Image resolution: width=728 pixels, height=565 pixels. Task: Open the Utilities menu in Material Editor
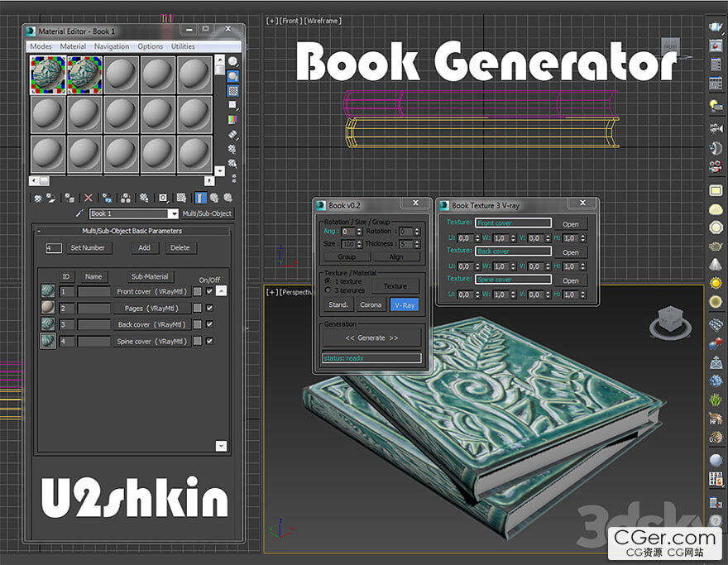pos(183,46)
